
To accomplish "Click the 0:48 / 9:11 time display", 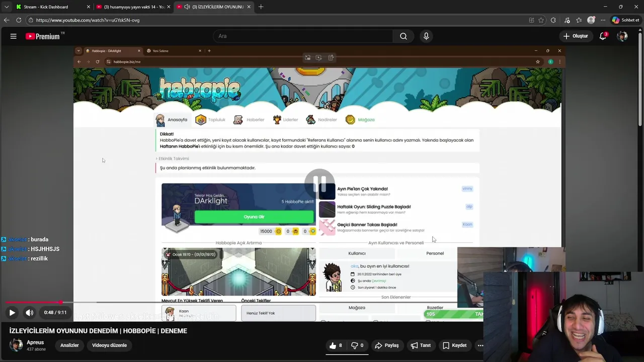I will pyautogui.click(x=55, y=313).
